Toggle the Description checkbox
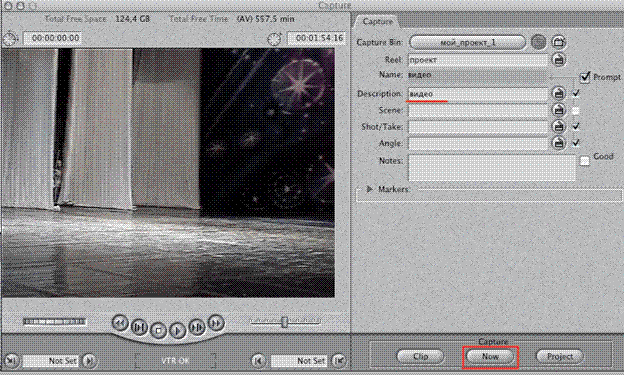 576,93
